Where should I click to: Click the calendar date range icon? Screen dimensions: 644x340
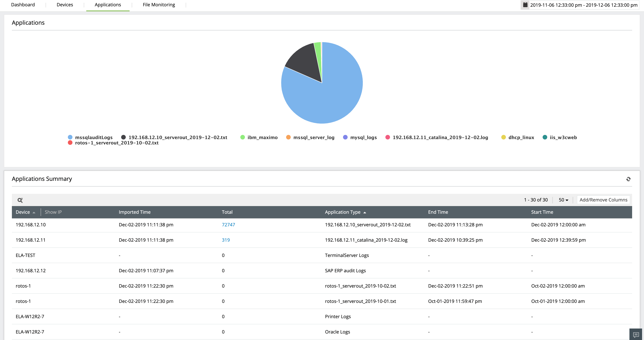[525, 5]
